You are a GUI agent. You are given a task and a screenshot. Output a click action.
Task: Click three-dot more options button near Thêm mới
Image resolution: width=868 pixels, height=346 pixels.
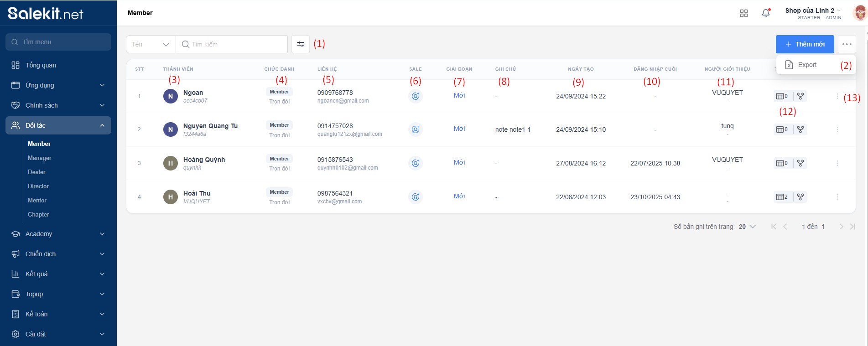click(x=847, y=44)
